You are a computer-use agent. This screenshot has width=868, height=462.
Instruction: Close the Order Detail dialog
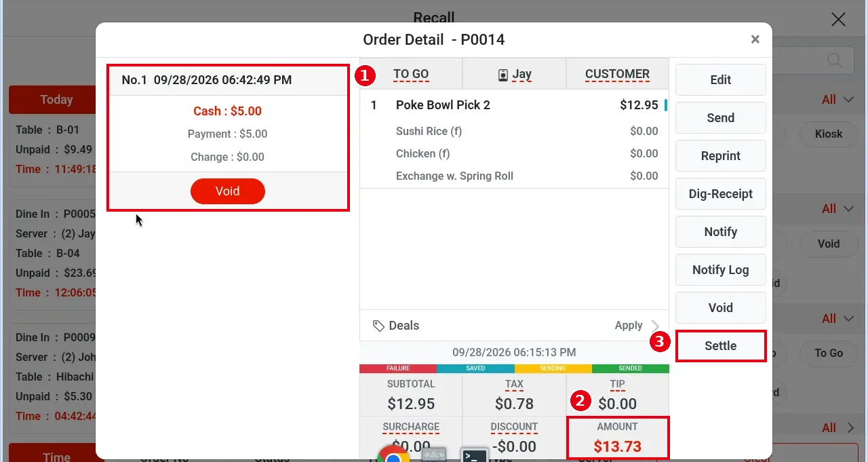[755, 39]
